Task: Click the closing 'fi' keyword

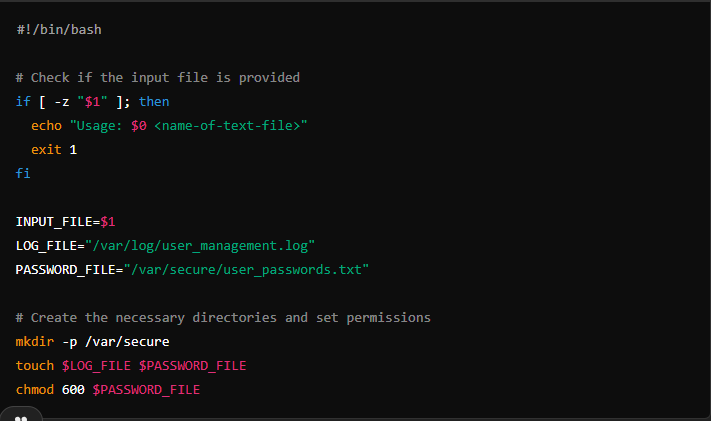Action: click(23, 173)
